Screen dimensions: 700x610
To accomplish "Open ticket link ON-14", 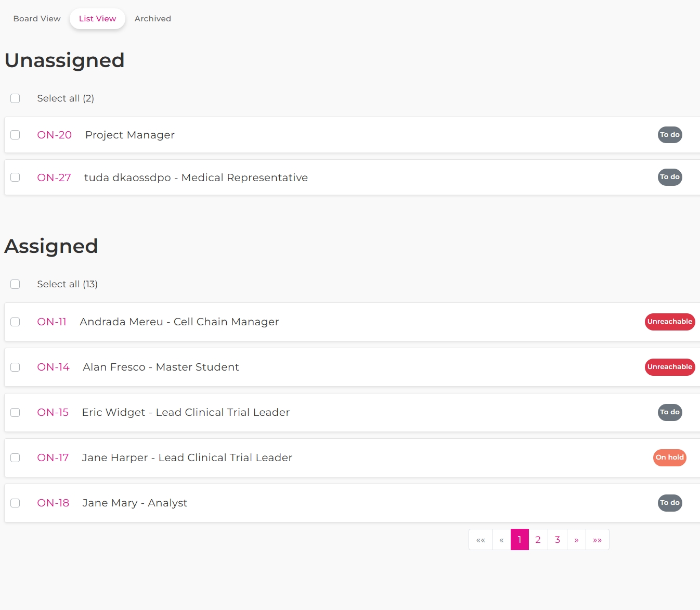I will [x=53, y=367].
